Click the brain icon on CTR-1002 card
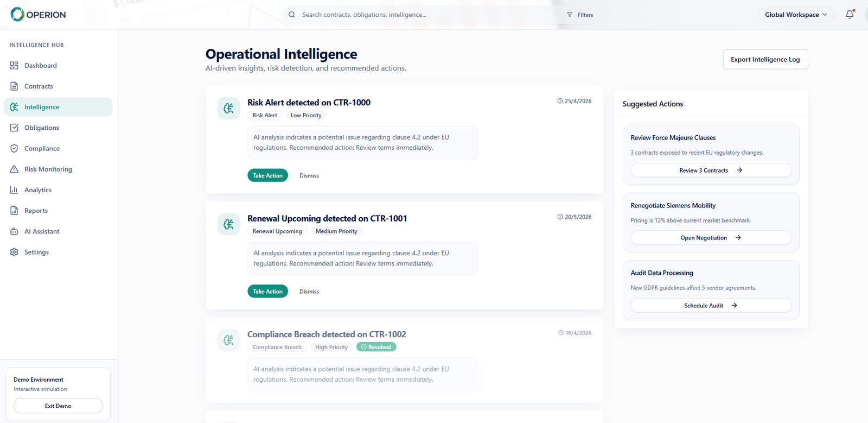The image size is (868, 423). pos(229,340)
